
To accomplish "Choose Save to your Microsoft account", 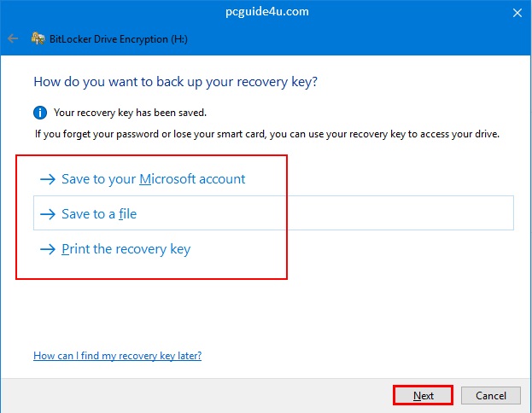I will point(154,179).
